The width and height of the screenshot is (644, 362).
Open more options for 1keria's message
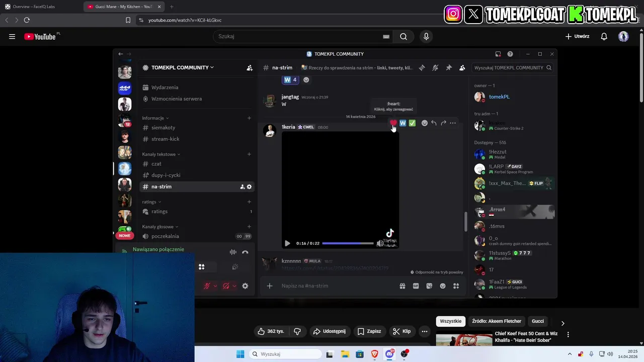[453, 123]
